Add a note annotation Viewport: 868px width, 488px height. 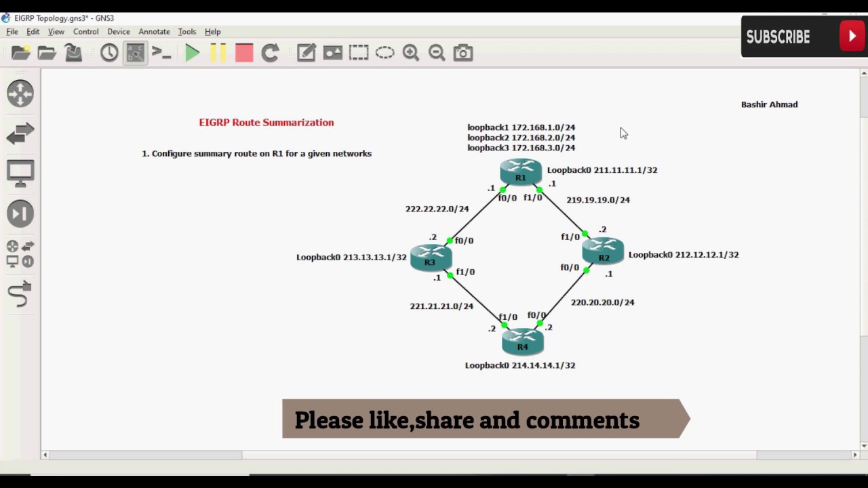(307, 53)
